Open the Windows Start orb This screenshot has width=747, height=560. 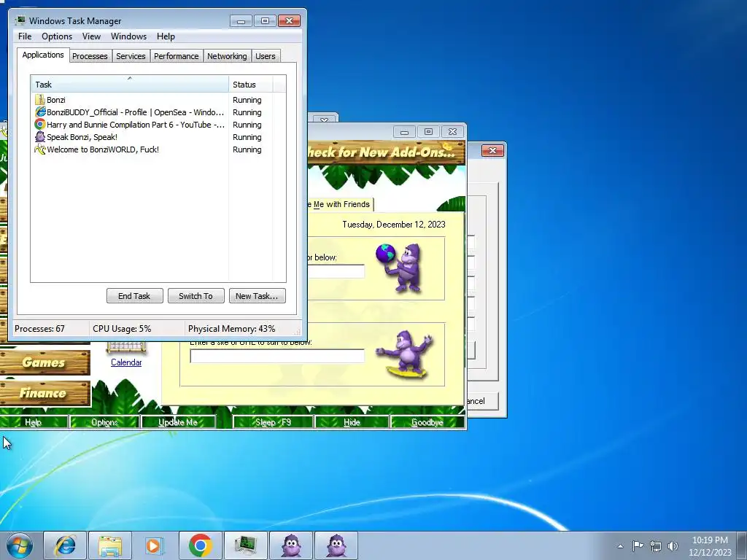20,545
